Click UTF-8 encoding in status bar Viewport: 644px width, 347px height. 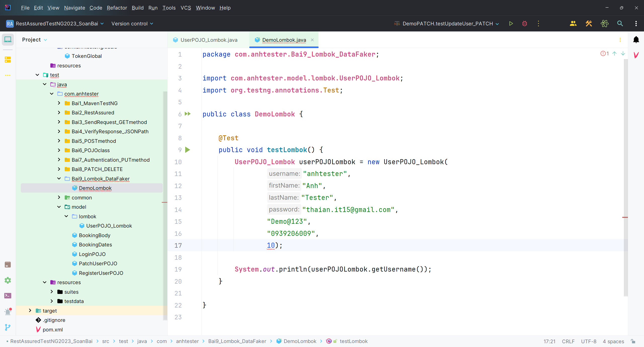tap(588, 341)
